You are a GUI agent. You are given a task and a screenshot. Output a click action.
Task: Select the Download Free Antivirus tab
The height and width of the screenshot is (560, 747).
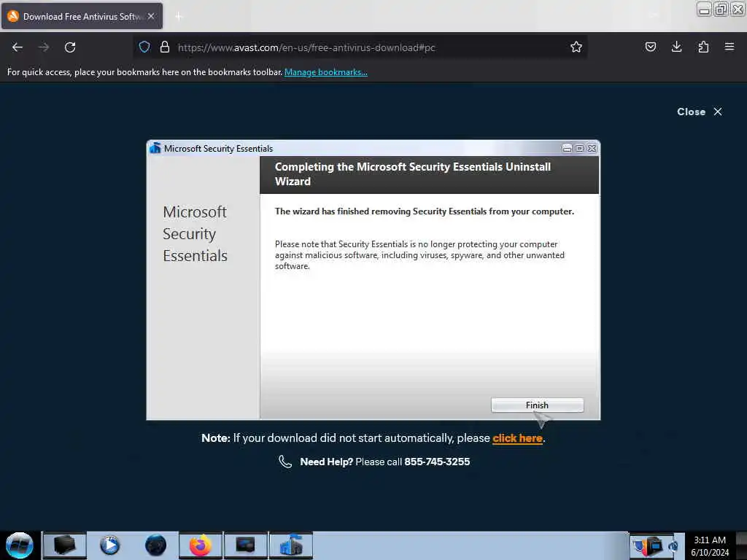click(x=82, y=16)
